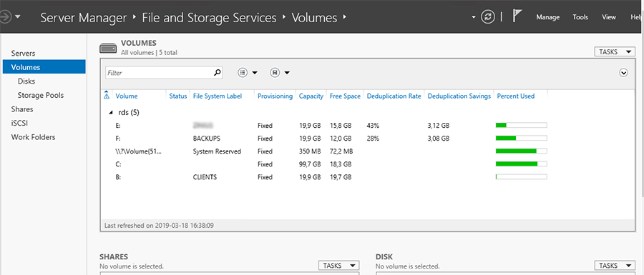Open breadcrumb dropdown after Volumes
The image size is (644, 275).
pos(345,18)
